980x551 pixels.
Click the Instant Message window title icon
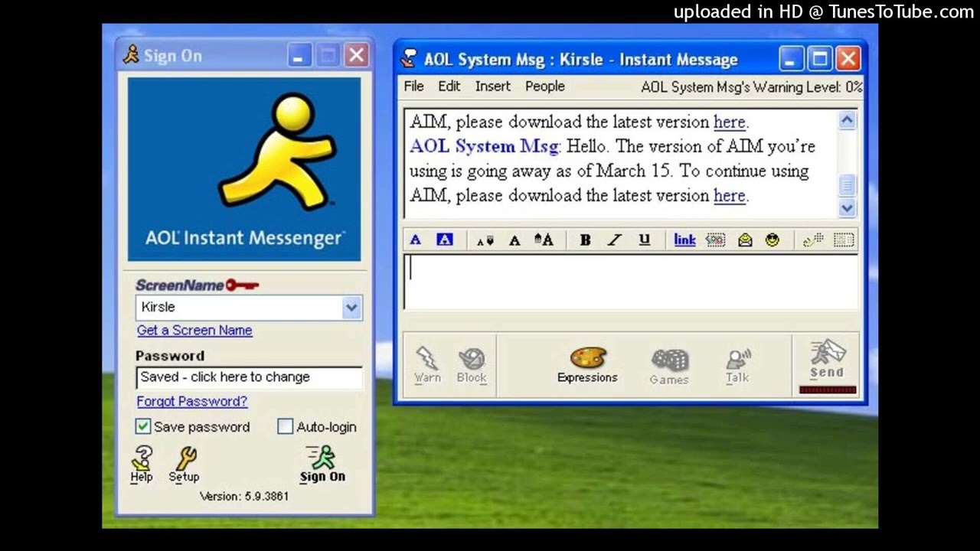[410, 59]
